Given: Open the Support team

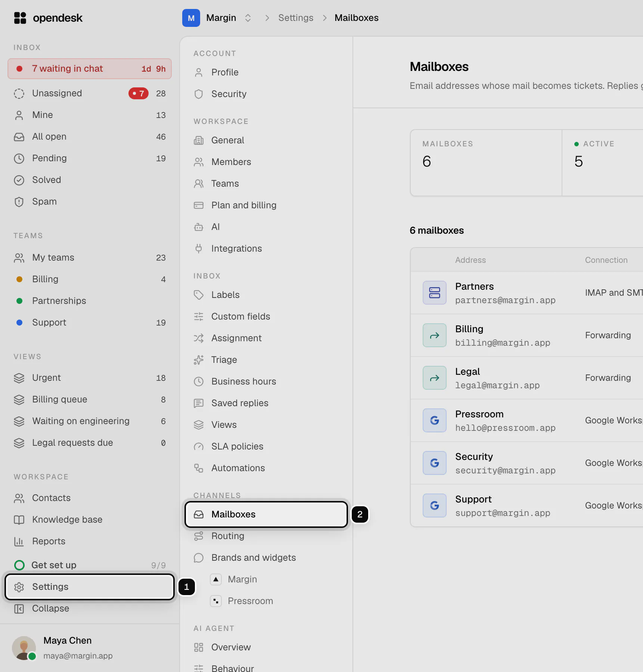Looking at the screenshot, I should (90, 323).
